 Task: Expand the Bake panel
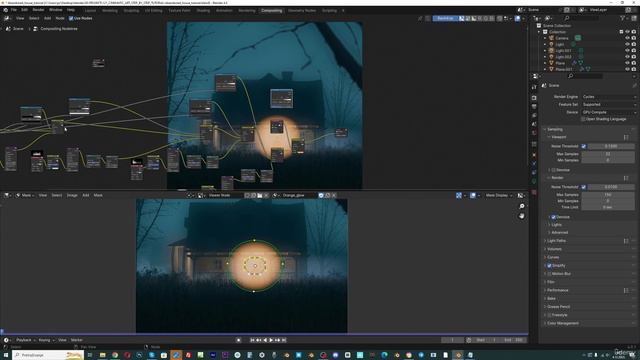tap(551, 298)
